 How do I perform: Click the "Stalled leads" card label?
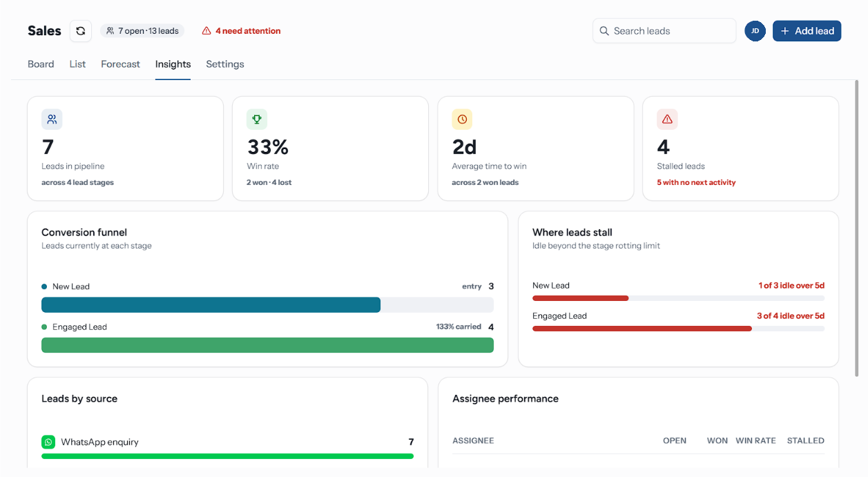coord(681,166)
